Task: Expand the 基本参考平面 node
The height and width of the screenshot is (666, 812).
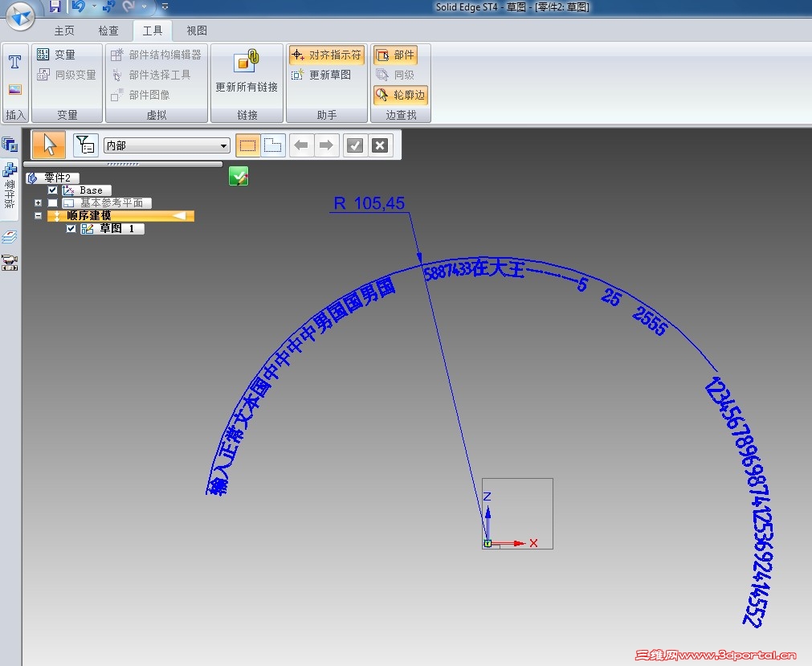Action: [x=38, y=203]
